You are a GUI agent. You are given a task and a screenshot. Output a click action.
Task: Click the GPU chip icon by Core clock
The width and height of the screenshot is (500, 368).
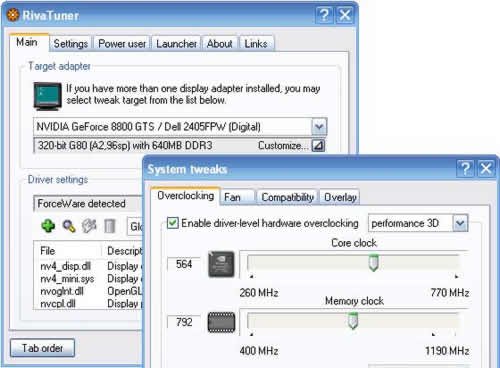[x=221, y=264]
